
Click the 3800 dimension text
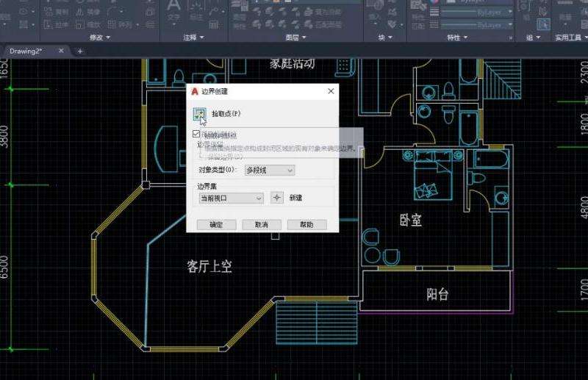(x=4, y=137)
